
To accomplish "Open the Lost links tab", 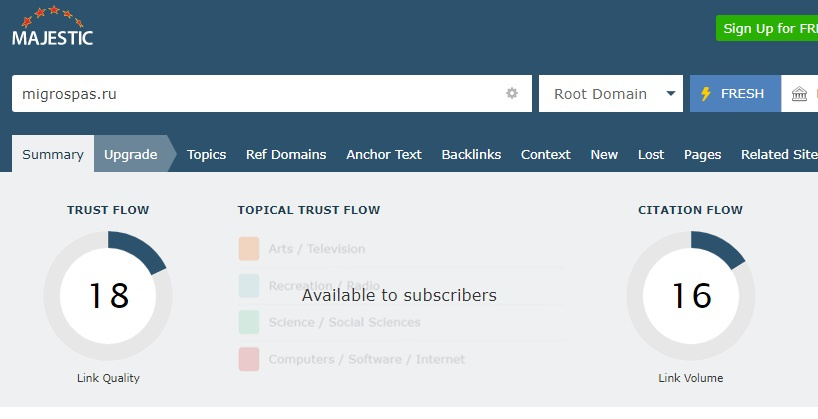I will (x=651, y=154).
